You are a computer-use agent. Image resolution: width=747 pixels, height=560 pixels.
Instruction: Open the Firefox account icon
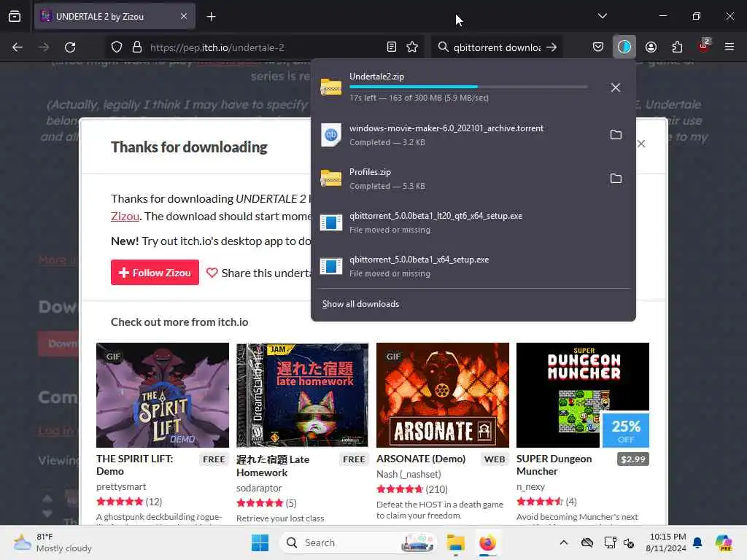(651, 47)
